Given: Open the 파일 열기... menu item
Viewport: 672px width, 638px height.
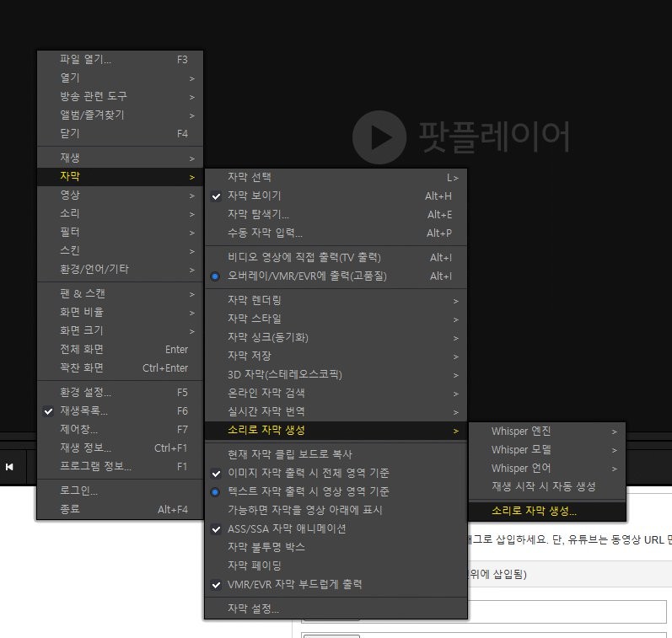Looking at the screenshot, I should coord(120,60).
